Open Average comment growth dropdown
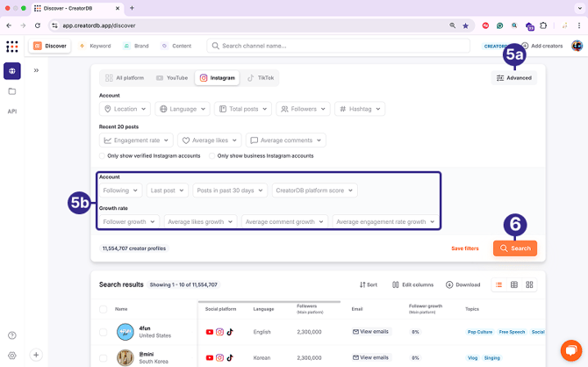Screen dimensions: 588x367 284,222
